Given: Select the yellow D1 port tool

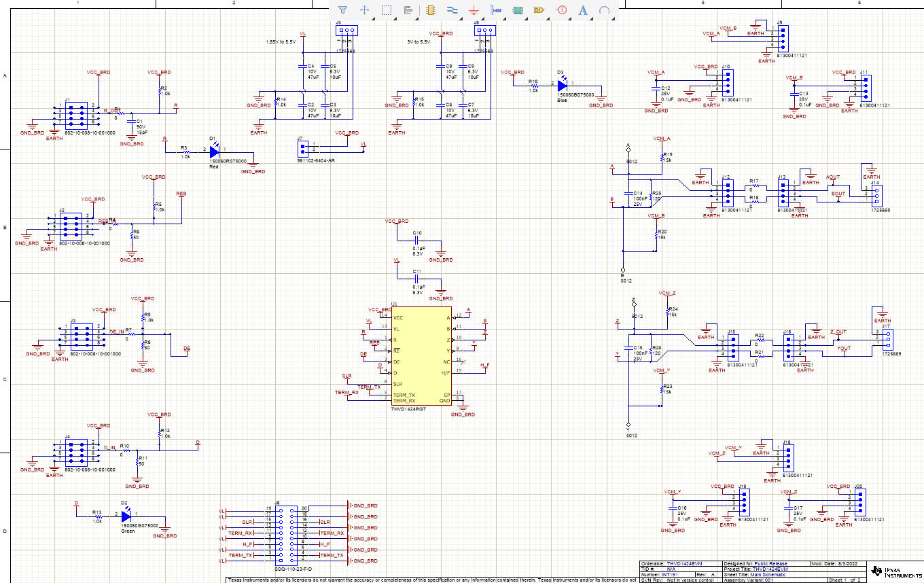Looking at the screenshot, I should tap(539, 10).
